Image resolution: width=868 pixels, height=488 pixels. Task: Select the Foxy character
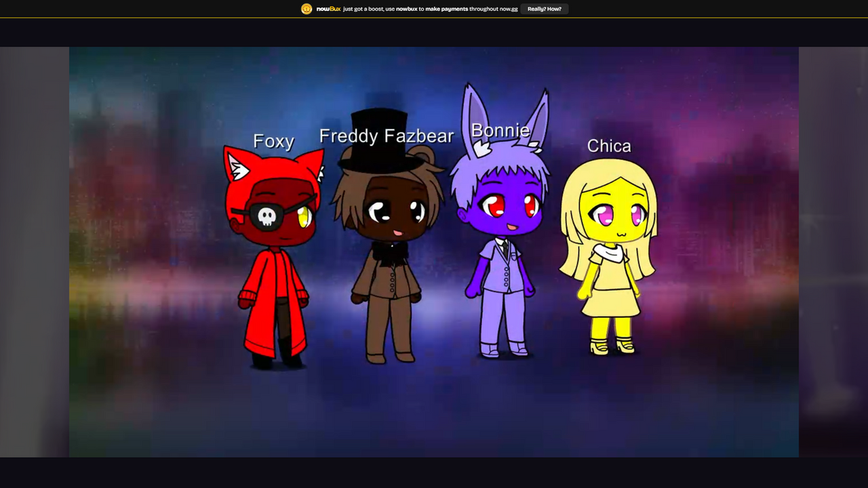pyautogui.click(x=274, y=258)
